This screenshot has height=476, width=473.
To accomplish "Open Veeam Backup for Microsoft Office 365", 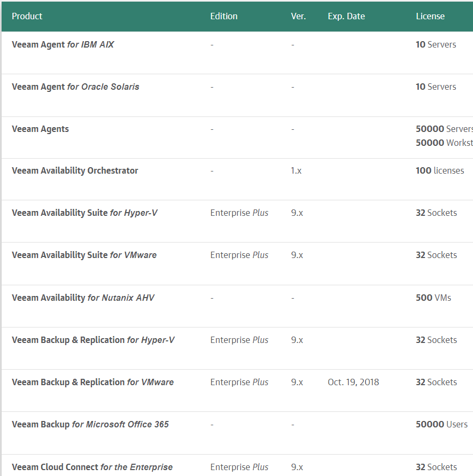I will (x=90, y=424).
